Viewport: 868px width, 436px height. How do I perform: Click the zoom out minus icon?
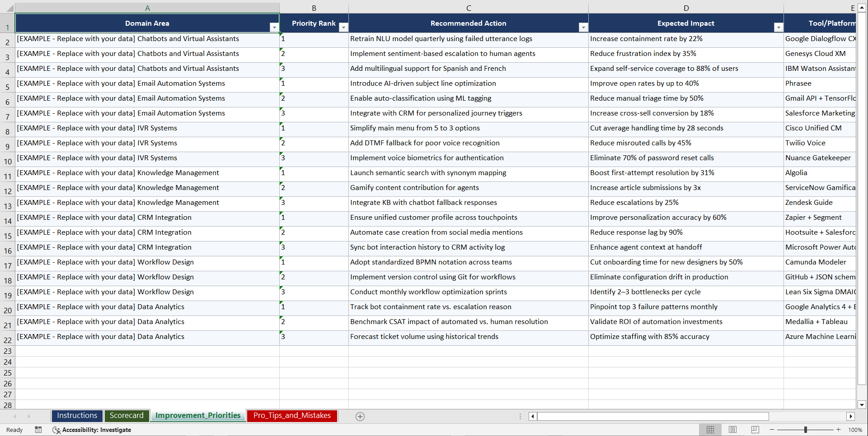tap(772, 430)
